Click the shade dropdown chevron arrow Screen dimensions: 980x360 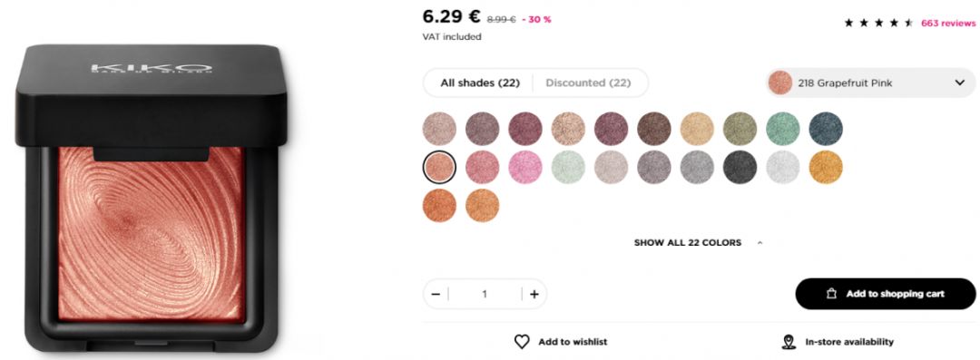point(960,83)
